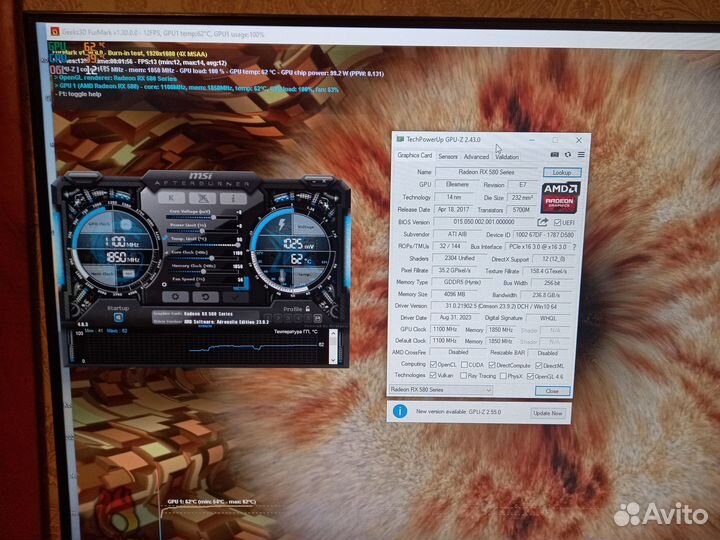Toggle the OpenGL 4.6 checkbox
The width and height of the screenshot is (720, 540).
pyautogui.click(x=530, y=377)
